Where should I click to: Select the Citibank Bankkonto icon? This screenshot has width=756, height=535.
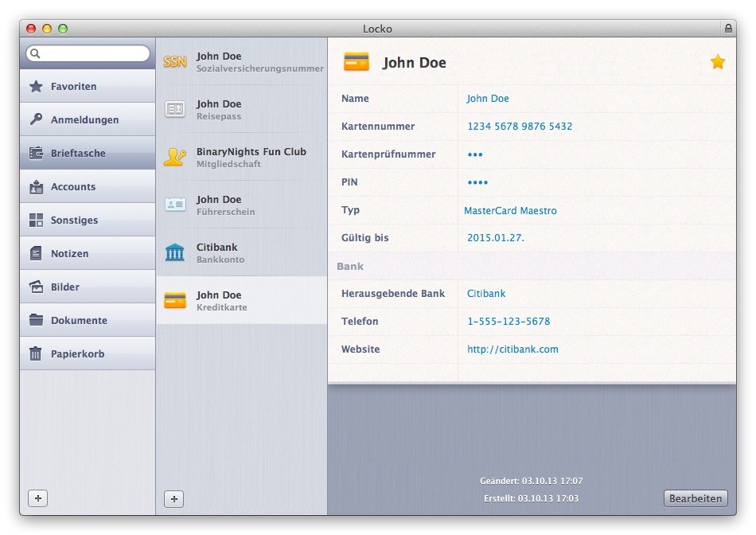click(175, 252)
